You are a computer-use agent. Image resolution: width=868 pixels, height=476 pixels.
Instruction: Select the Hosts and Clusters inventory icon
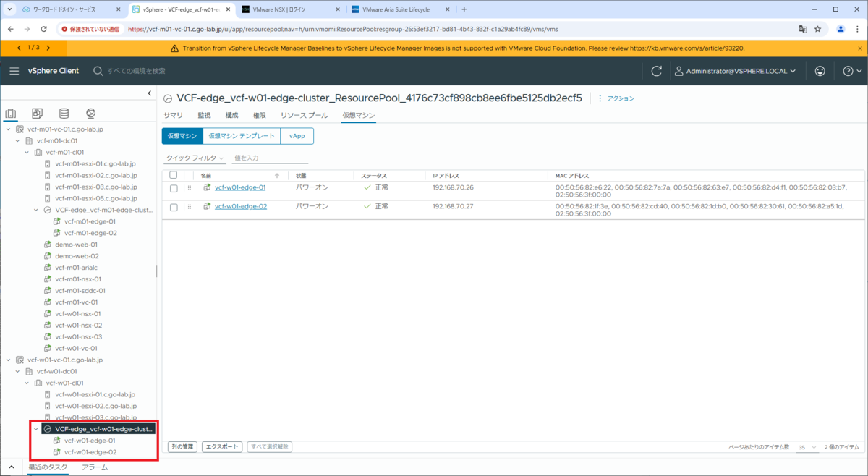coord(11,114)
